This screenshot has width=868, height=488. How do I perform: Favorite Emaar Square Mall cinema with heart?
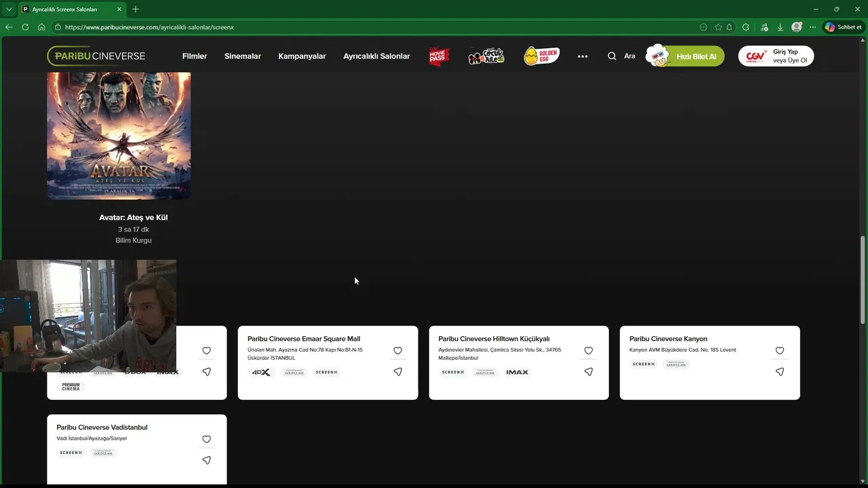pyautogui.click(x=398, y=350)
